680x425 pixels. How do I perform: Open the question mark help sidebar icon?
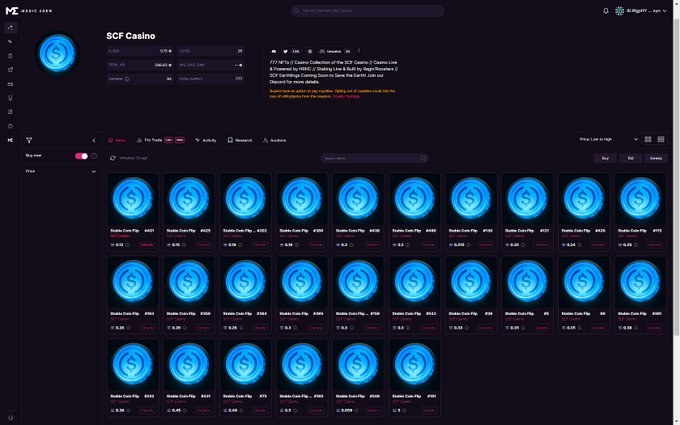[10, 126]
